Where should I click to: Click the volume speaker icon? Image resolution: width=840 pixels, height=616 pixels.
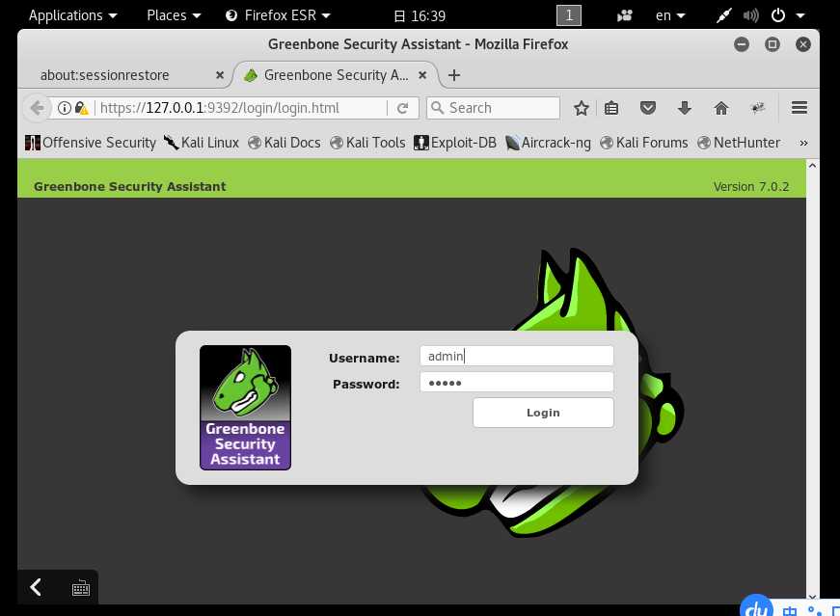click(x=750, y=15)
